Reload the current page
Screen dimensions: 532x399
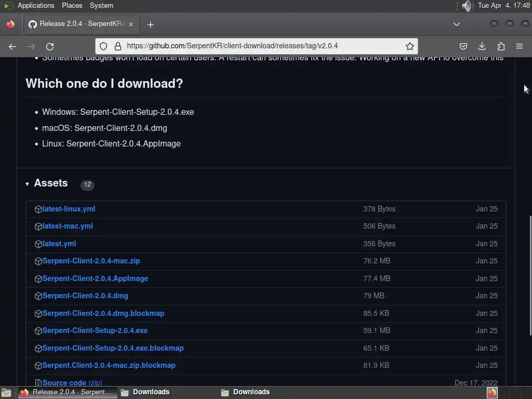click(x=50, y=46)
